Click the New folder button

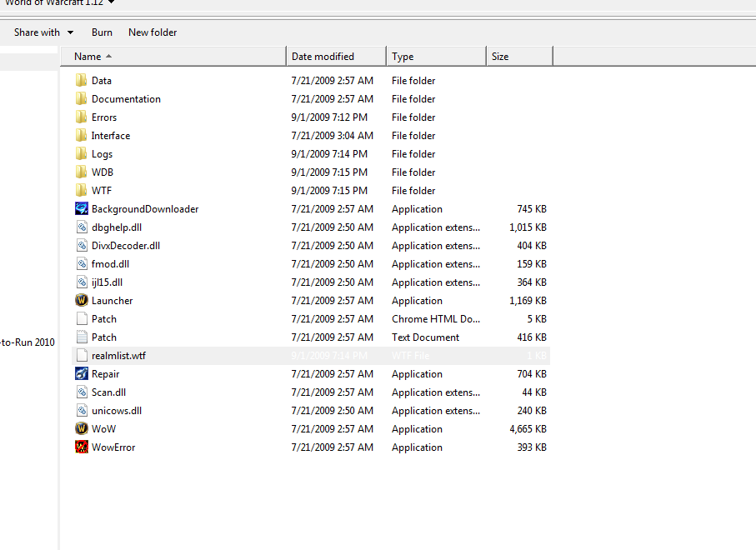(x=152, y=32)
